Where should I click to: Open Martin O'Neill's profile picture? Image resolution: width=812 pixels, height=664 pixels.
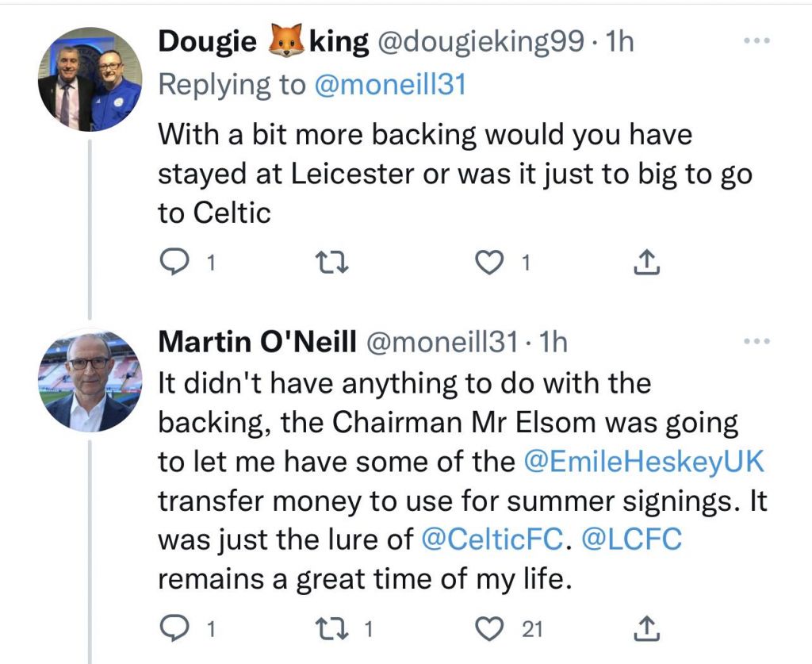(90, 380)
